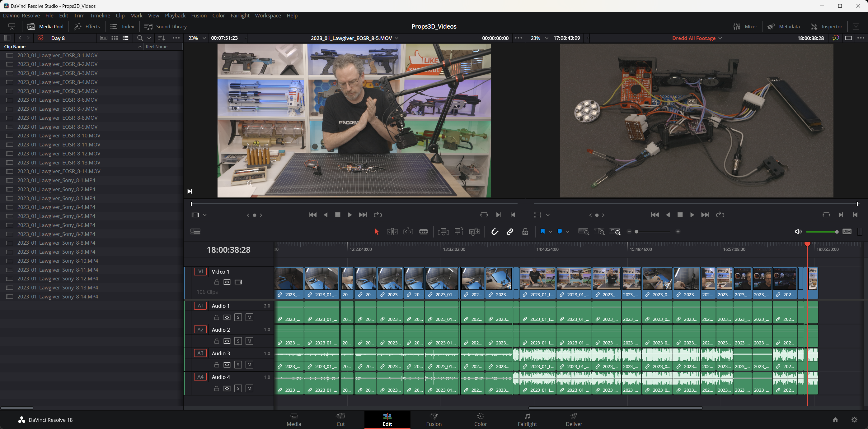Click the Full Extent Zoom icon
The height and width of the screenshot is (429, 868).
pyautogui.click(x=584, y=232)
